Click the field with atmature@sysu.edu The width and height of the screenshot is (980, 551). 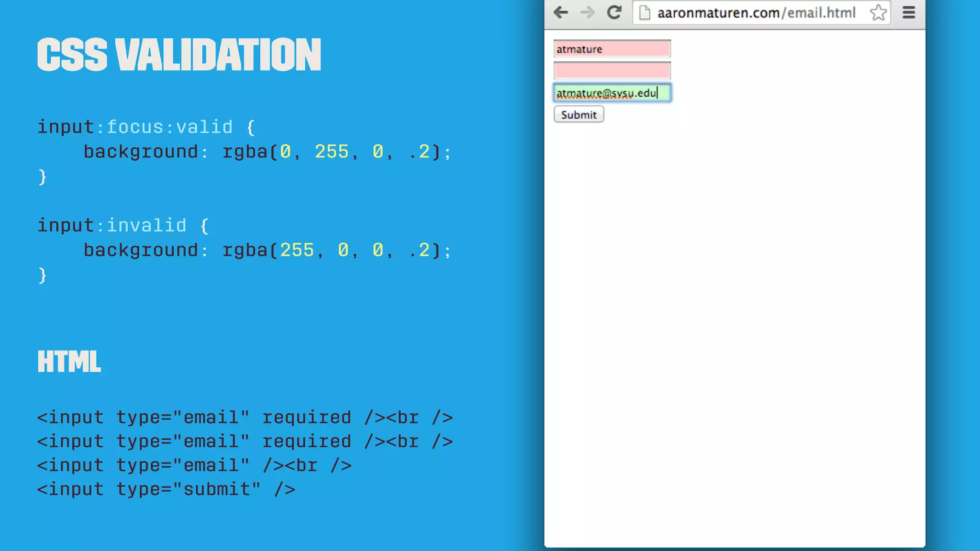click(612, 93)
